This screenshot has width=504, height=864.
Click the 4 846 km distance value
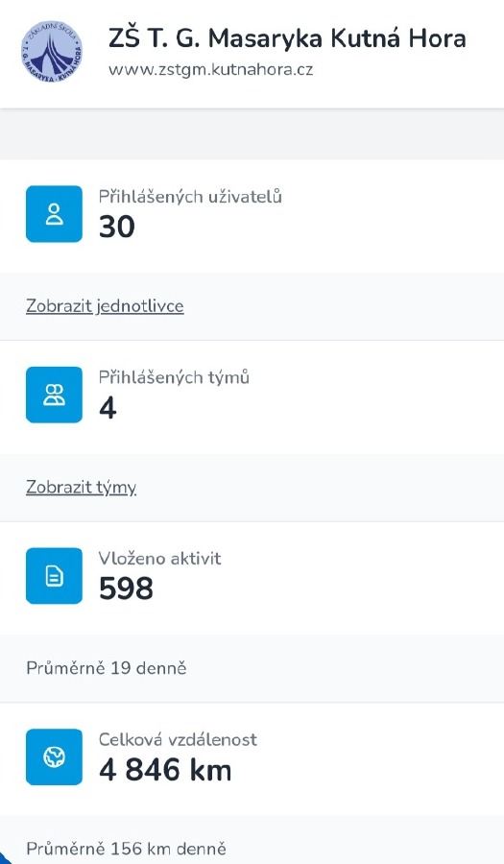pos(165,770)
